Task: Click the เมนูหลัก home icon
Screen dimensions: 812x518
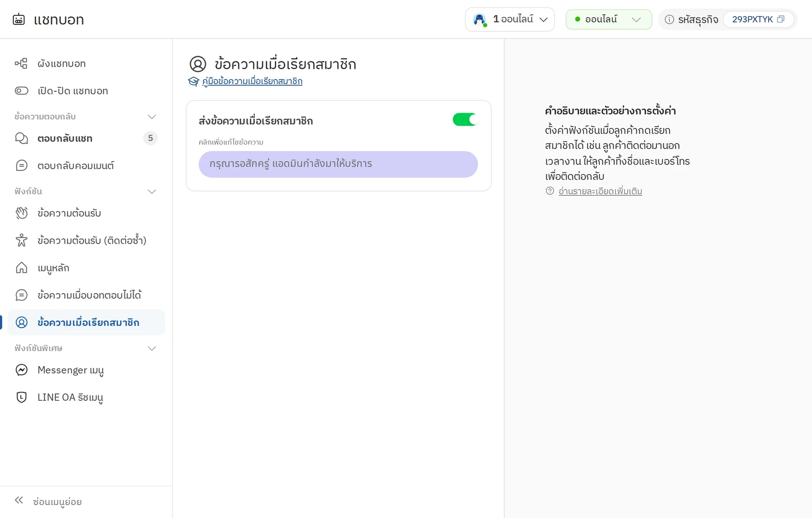Action: click(x=21, y=268)
